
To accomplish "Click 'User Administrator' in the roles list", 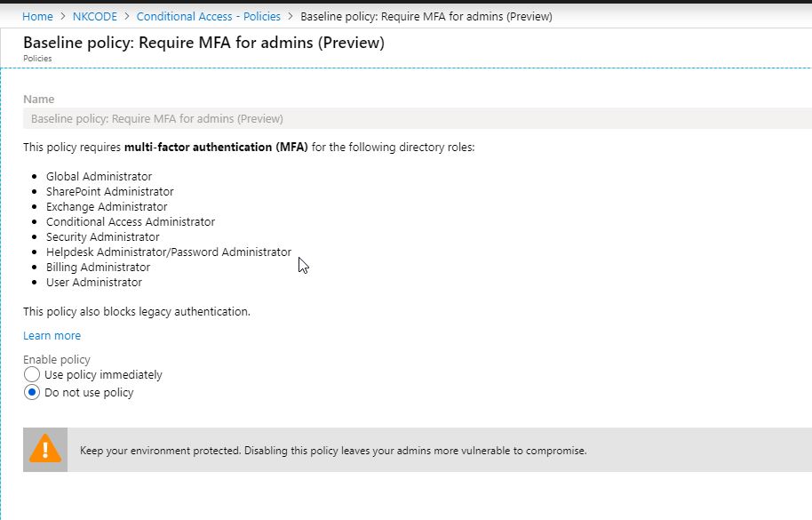I will coord(94,283).
